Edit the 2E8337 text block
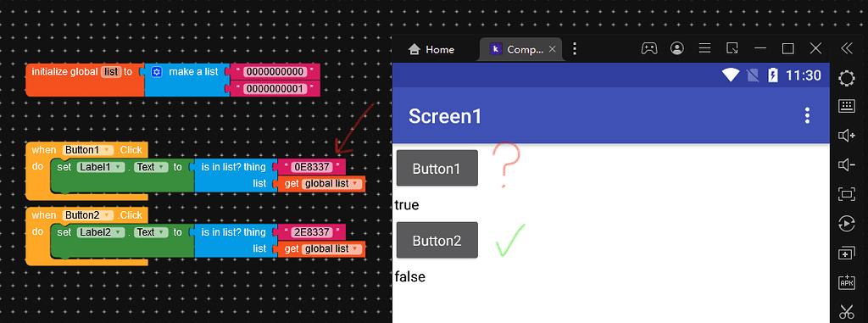The image size is (868, 323). point(312,232)
